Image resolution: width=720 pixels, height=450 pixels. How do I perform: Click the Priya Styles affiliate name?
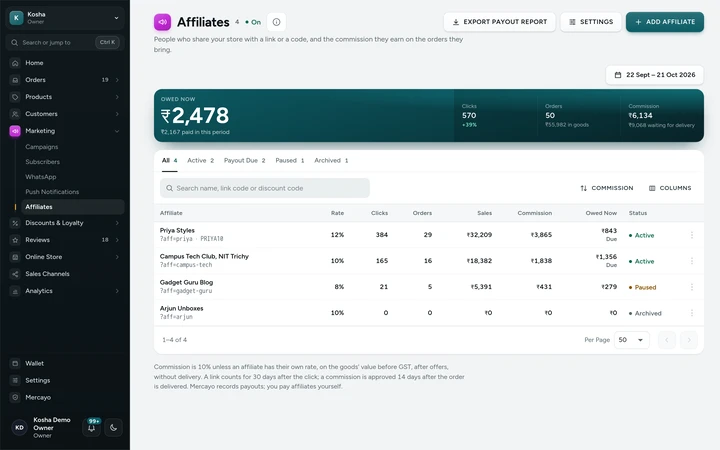pyautogui.click(x=177, y=231)
